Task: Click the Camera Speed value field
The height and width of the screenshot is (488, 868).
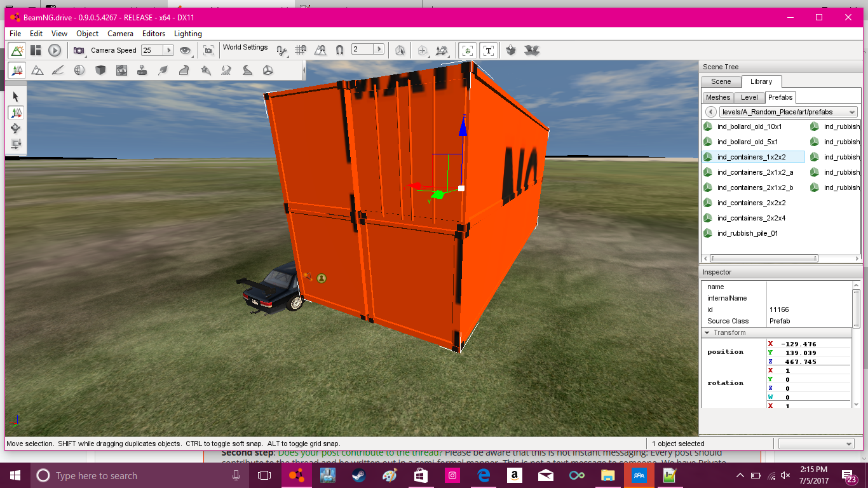Action: [153, 50]
